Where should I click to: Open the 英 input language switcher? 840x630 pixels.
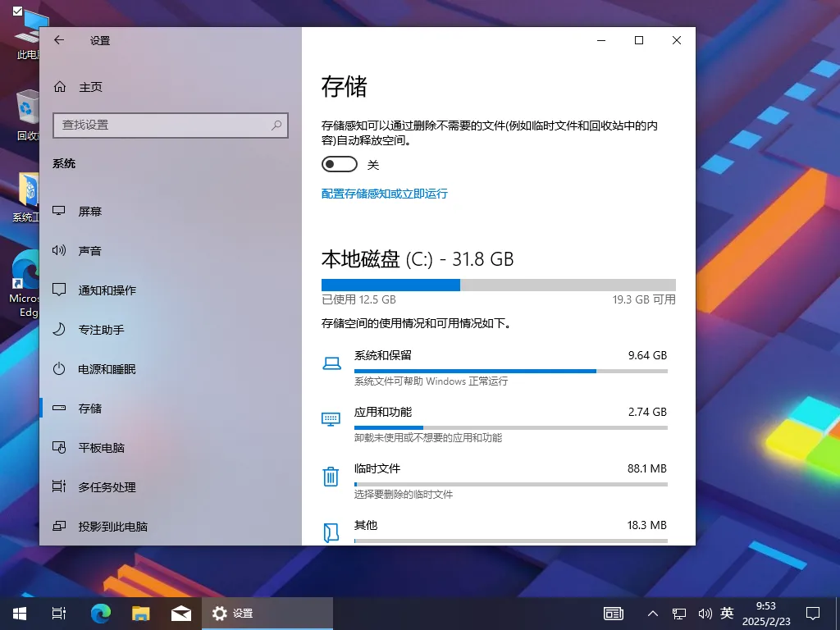pos(727,613)
